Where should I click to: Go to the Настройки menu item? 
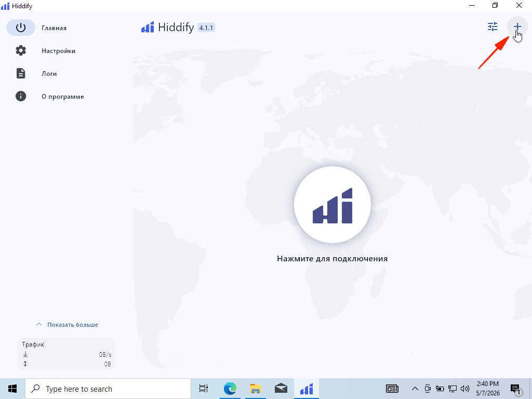pyautogui.click(x=58, y=51)
